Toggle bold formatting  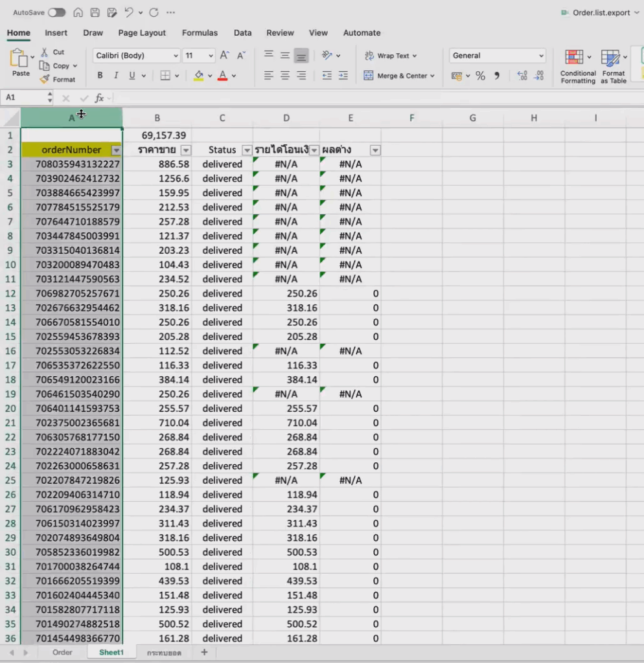click(x=100, y=76)
